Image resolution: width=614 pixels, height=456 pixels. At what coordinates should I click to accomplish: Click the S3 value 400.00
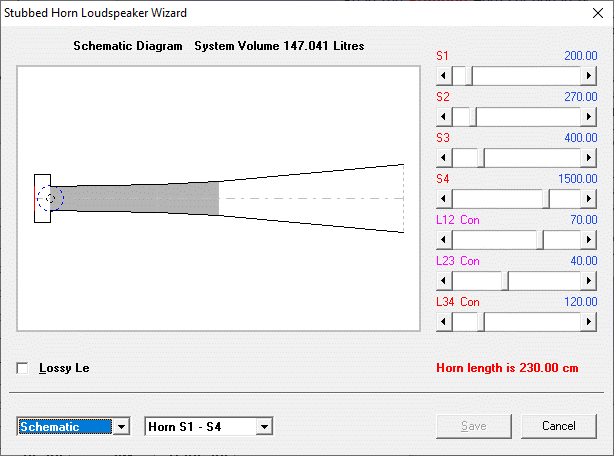coord(581,138)
